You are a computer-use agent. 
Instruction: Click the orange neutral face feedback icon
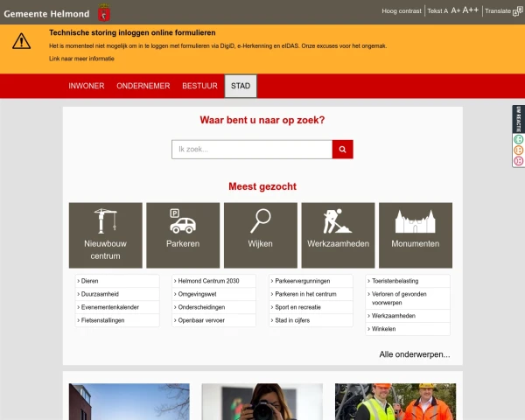pos(518,150)
